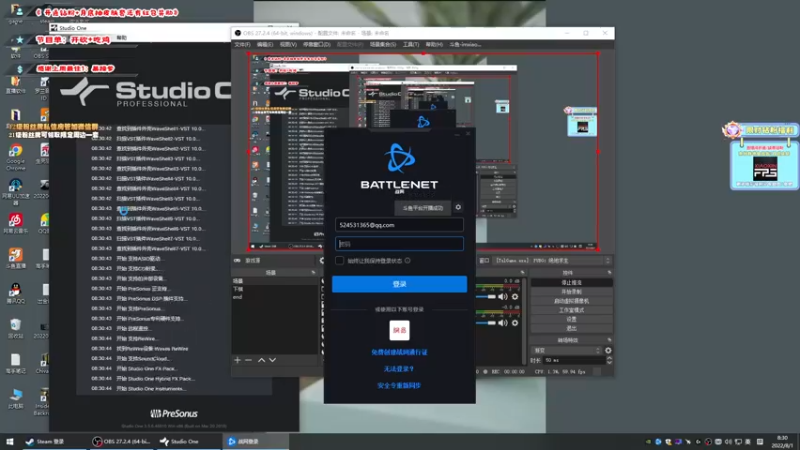Click the grey region notice button above the email field
Viewport: 800px width, 450px height.
[422, 208]
